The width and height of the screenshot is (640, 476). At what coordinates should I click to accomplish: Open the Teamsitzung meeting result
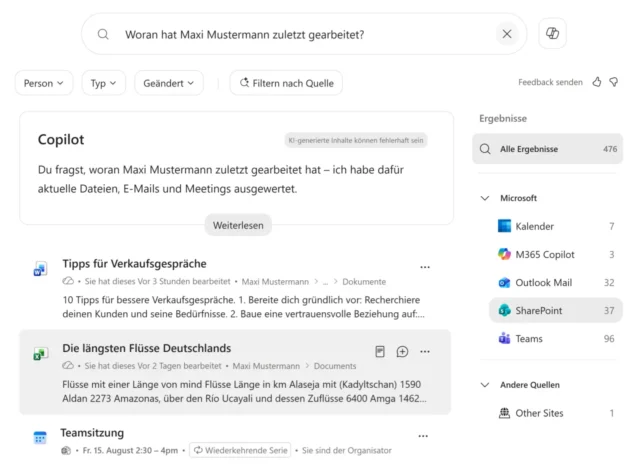point(92,433)
